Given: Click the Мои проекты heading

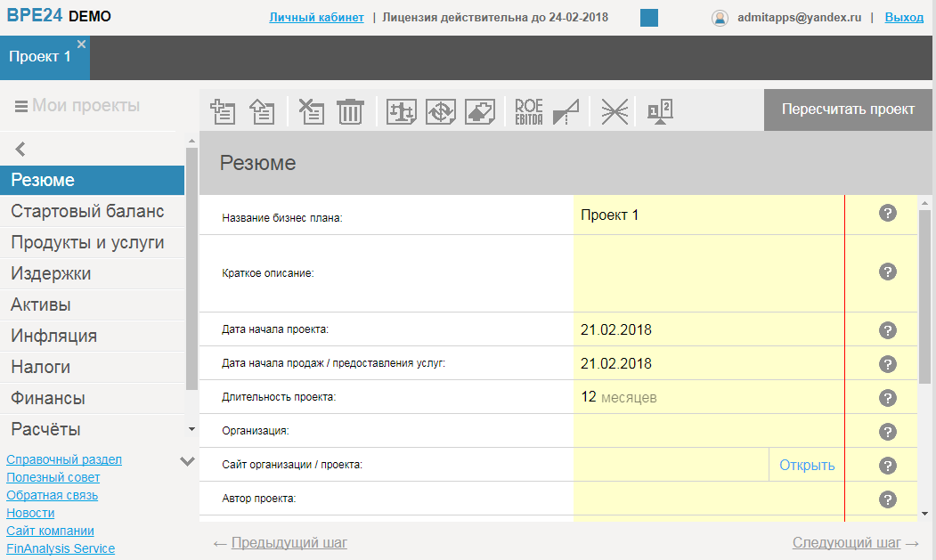Looking at the screenshot, I should tap(86, 106).
